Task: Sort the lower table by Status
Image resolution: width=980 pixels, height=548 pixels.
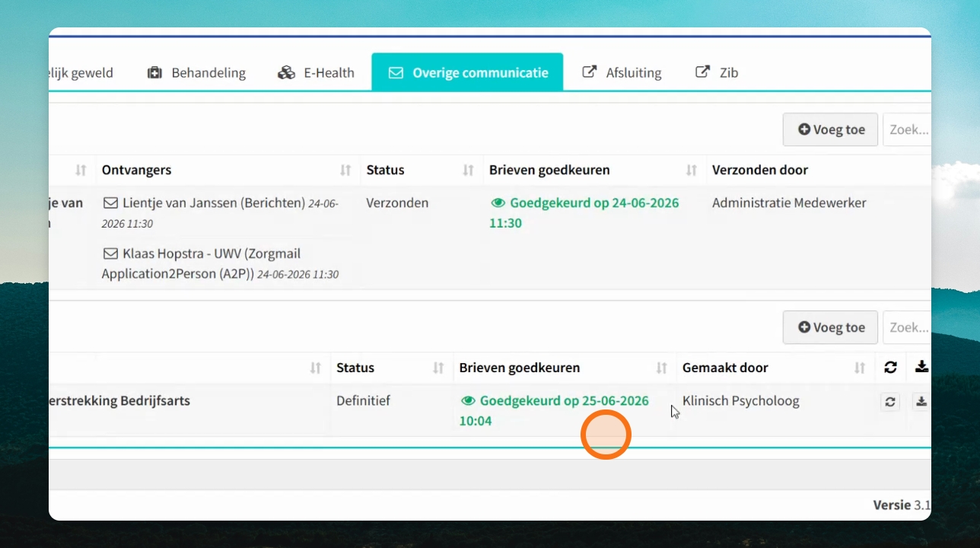Action: (x=391, y=368)
